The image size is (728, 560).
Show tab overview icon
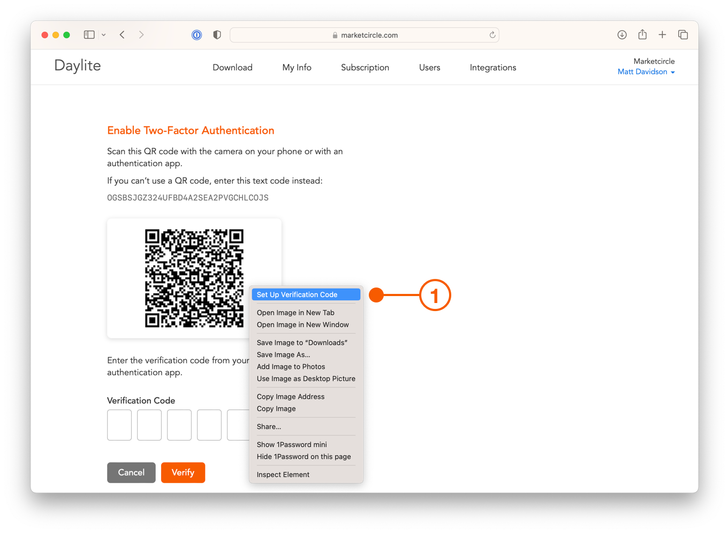click(x=683, y=35)
